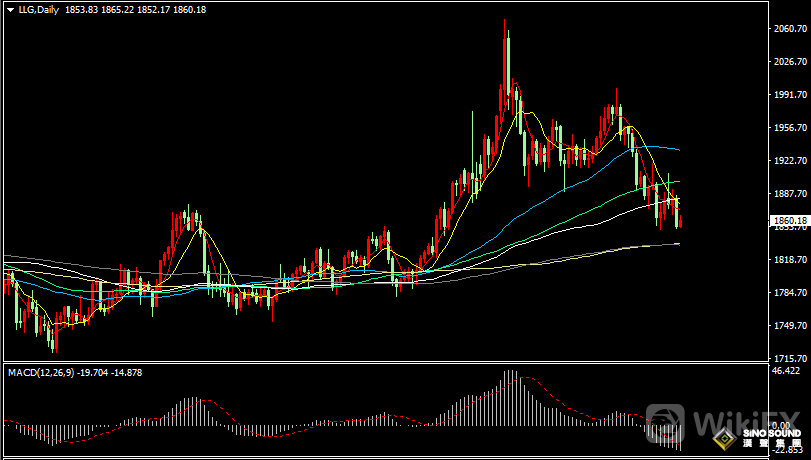Click the close price value 1860.18 in header
Image resolution: width=811 pixels, height=460 pixels.
click(189, 10)
